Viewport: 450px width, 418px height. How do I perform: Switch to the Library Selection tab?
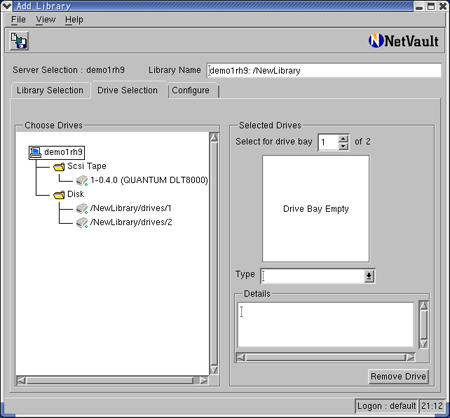coord(50,90)
